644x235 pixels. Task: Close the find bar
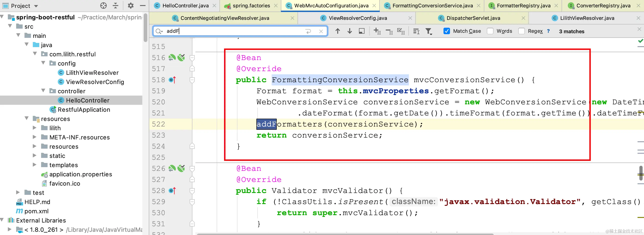(x=639, y=29)
